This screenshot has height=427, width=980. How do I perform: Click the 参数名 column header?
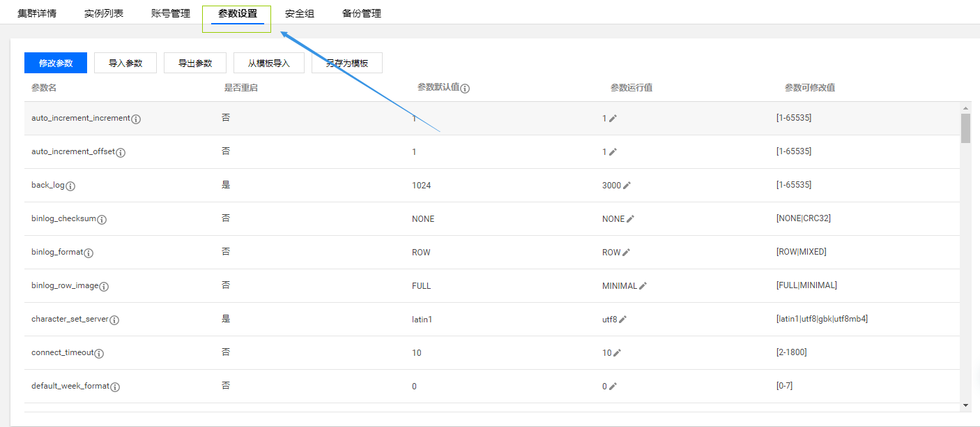tap(44, 88)
